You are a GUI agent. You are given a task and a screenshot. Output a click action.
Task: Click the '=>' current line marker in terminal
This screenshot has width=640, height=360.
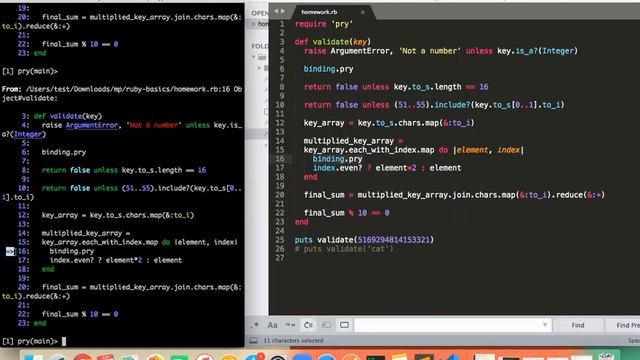10,251
